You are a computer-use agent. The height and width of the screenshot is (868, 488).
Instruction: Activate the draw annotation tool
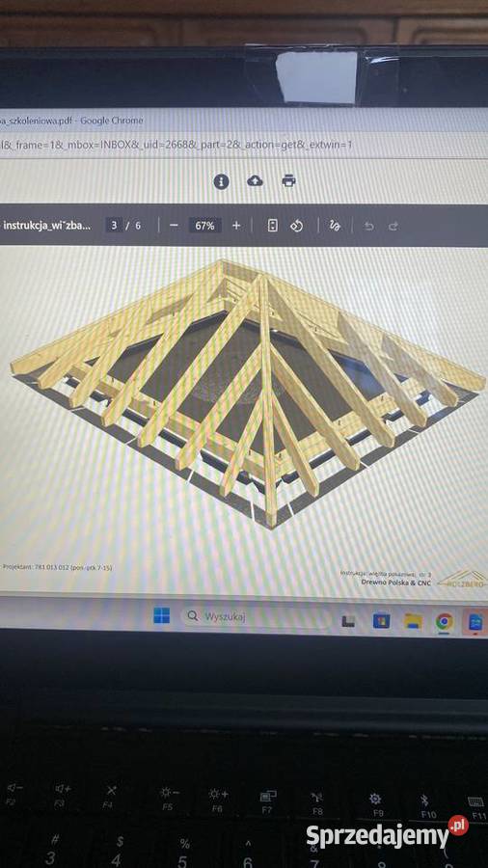pyautogui.click(x=335, y=226)
